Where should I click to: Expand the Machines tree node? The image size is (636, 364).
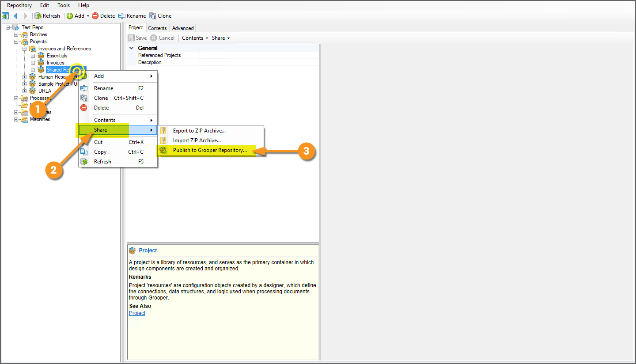16,119
